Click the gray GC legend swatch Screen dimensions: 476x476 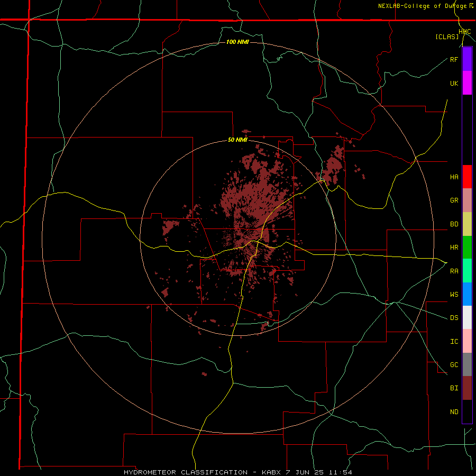[467, 364]
